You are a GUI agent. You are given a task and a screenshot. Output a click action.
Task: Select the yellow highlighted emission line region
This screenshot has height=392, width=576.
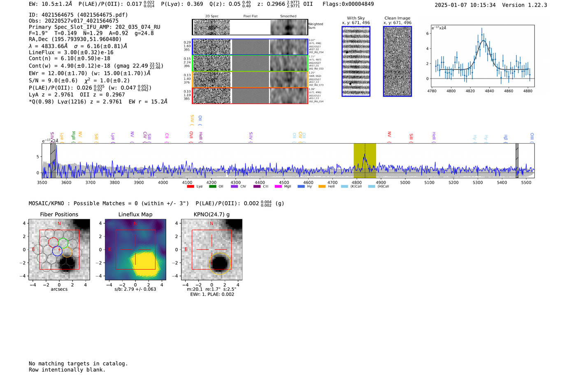coord(365,160)
